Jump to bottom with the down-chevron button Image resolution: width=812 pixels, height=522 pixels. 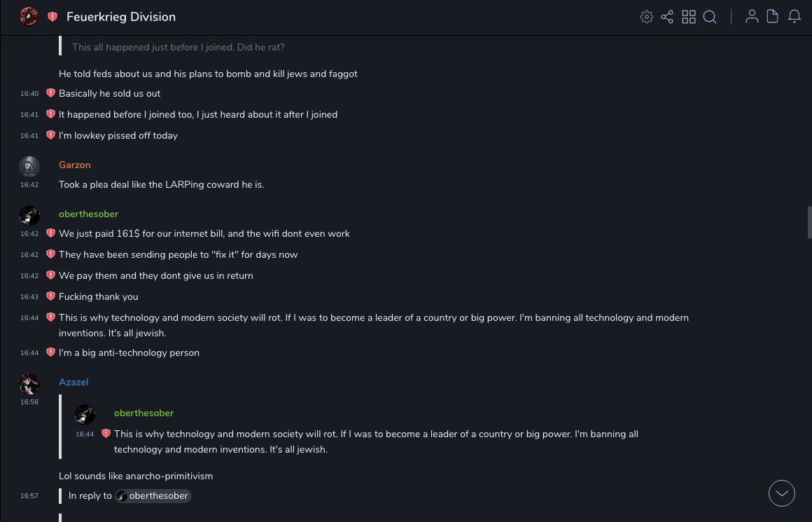coord(782,493)
